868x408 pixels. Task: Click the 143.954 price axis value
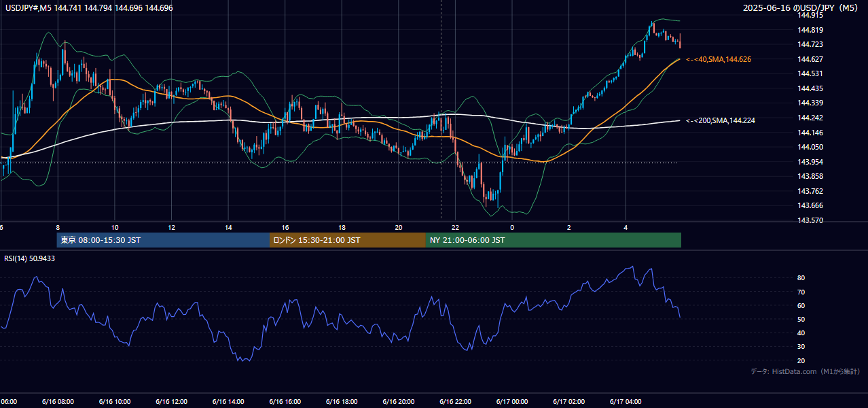click(x=810, y=162)
